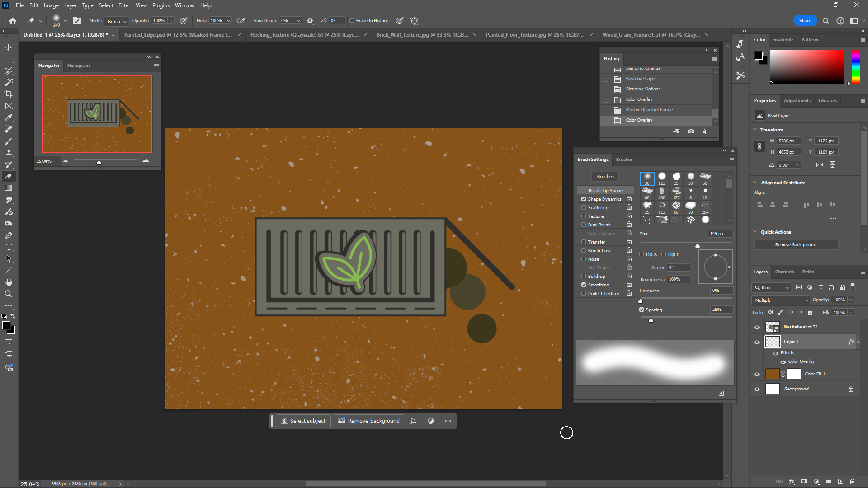Open the Multiply blend mode dropdown

click(x=780, y=300)
